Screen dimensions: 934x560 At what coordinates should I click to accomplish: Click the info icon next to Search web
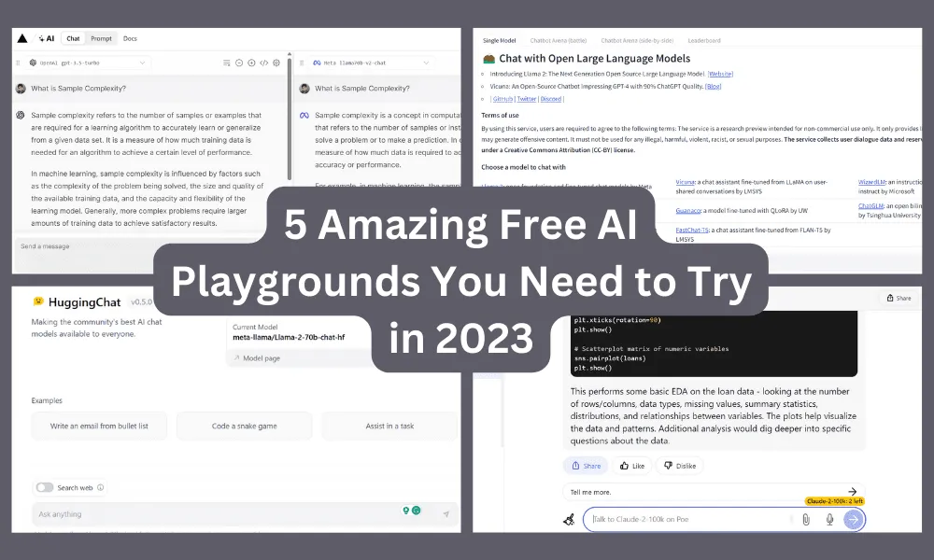(x=101, y=487)
